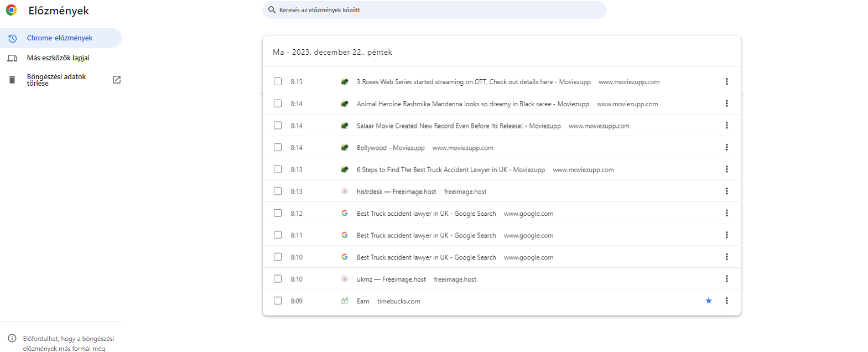Click the magnifier icon in the search box

click(272, 10)
